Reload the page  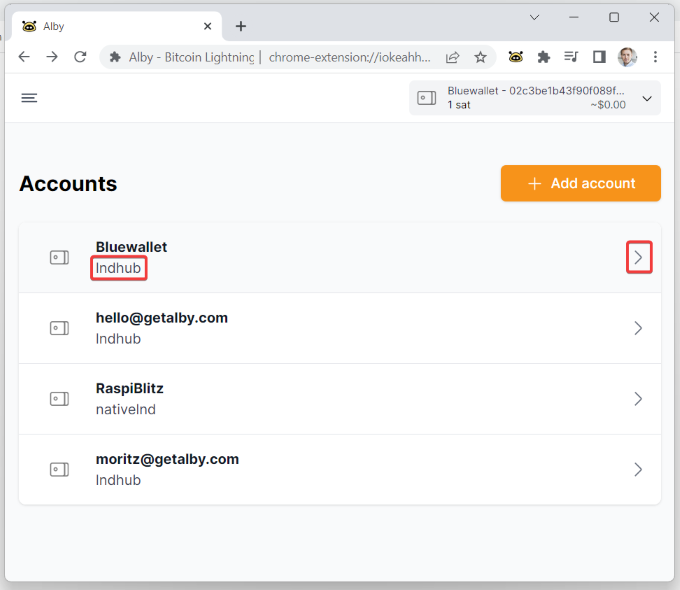(x=80, y=57)
